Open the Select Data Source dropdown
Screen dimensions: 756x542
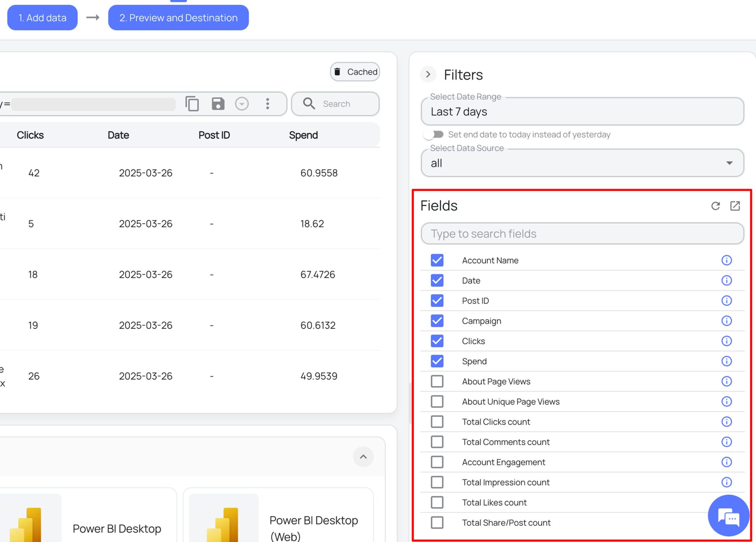click(582, 163)
